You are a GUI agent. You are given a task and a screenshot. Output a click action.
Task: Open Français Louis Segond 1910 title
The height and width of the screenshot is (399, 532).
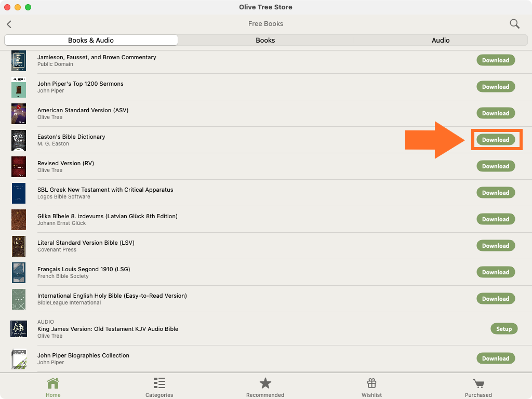(x=84, y=269)
